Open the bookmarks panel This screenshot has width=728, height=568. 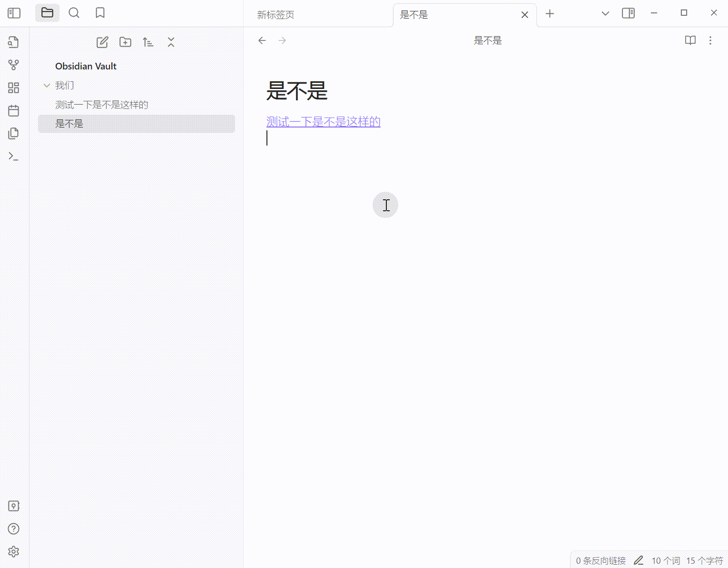coord(100,13)
